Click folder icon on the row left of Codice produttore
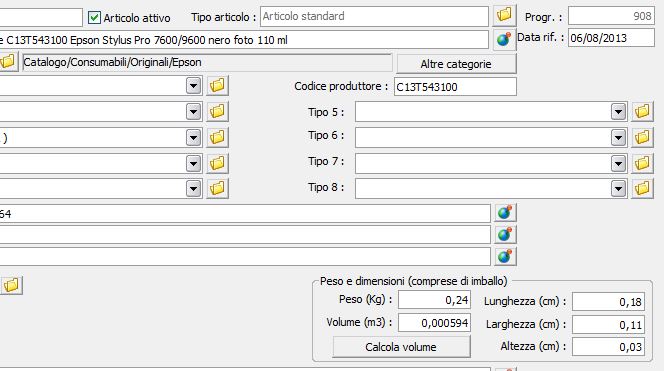The width and height of the screenshot is (664, 371). coord(217,85)
